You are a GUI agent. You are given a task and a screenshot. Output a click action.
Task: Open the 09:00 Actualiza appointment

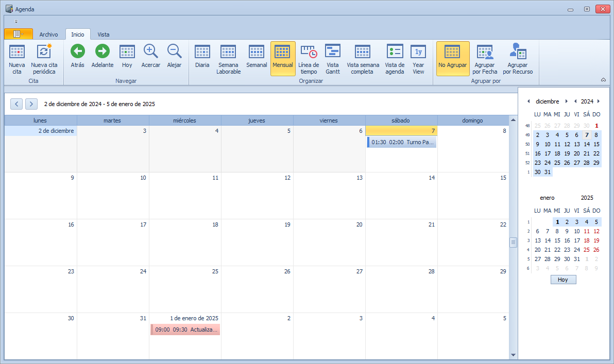[185, 330]
